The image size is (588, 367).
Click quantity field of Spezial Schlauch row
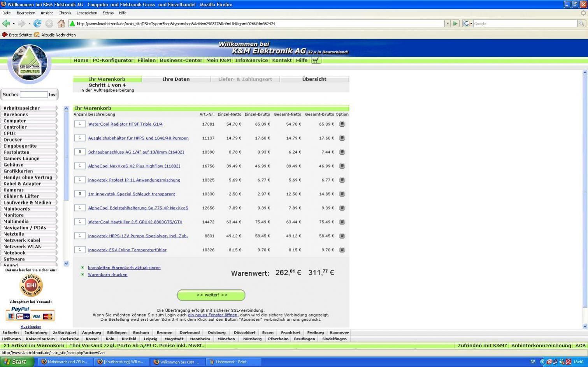coord(80,194)
